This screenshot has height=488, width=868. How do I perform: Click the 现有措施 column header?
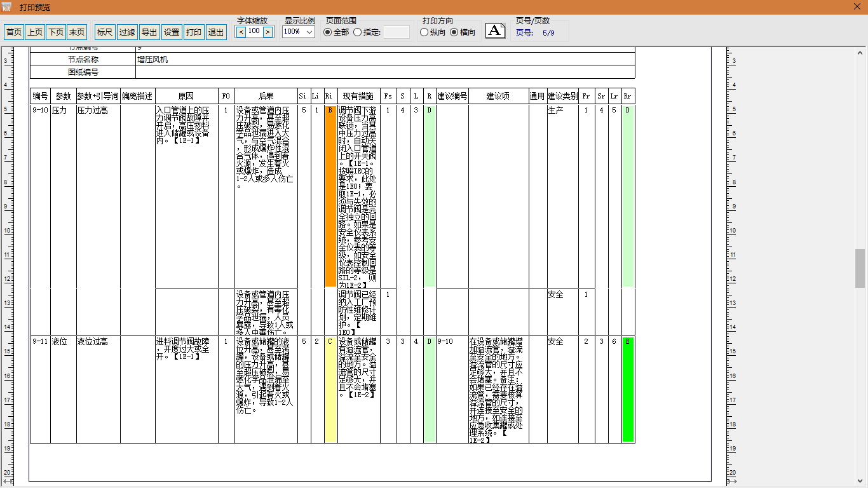coord(358,96)
